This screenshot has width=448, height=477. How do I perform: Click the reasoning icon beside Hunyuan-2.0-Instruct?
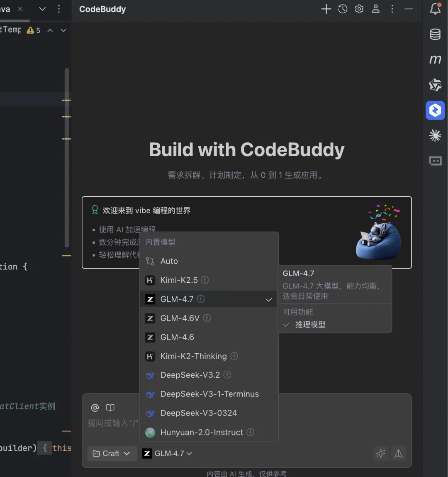pos(250,432)
